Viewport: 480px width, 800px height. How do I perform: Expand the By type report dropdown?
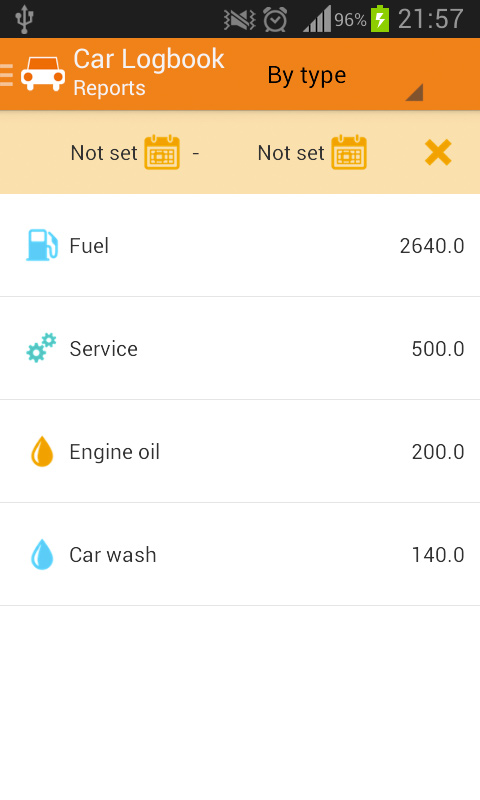coord(346,75)
